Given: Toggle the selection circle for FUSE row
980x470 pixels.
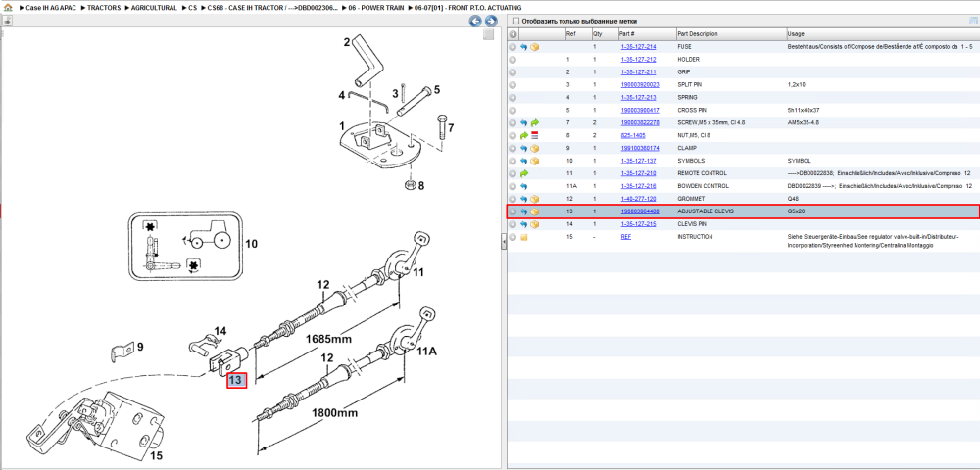Looking at the screenshot, I should click(514, 47).
